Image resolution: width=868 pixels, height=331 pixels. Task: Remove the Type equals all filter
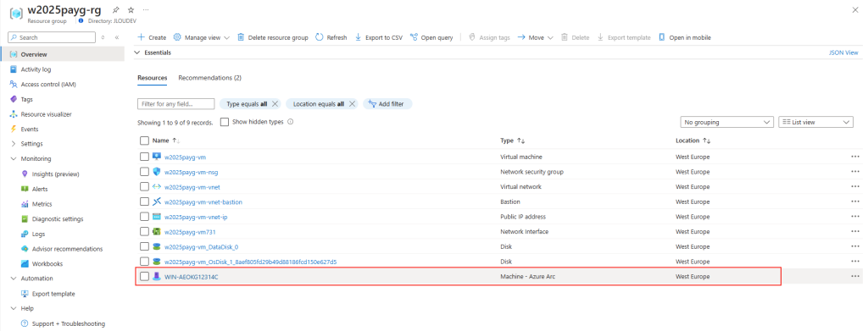click(x=275, y=104)
